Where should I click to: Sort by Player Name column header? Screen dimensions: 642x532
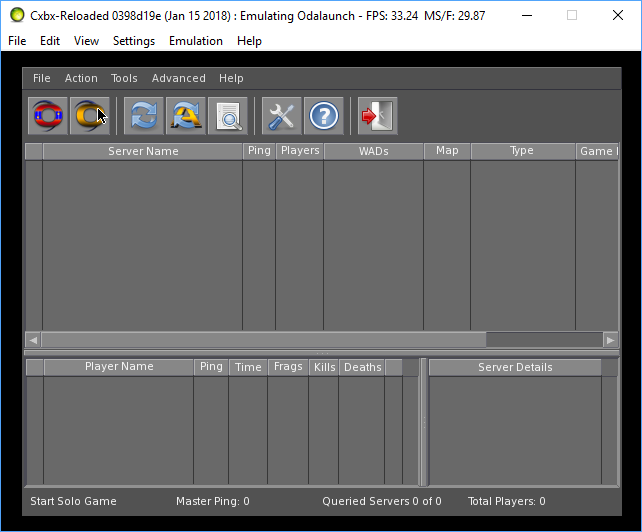(119, 367)
